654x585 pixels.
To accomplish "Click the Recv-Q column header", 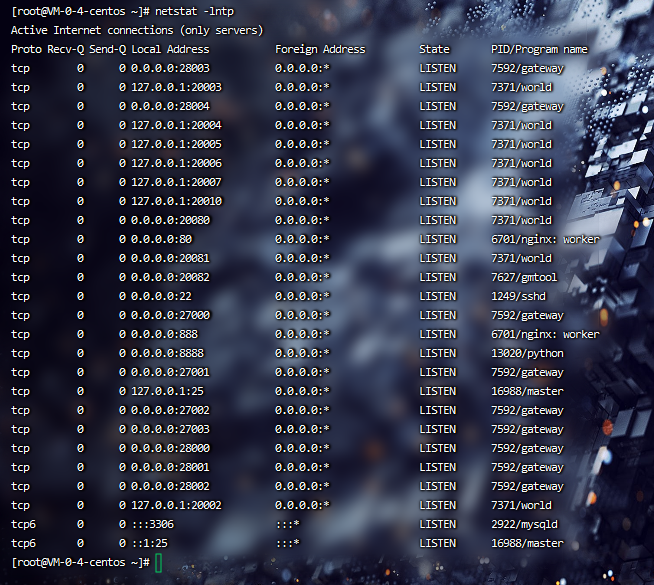I will pyautogui.click(x=64, y=49).
